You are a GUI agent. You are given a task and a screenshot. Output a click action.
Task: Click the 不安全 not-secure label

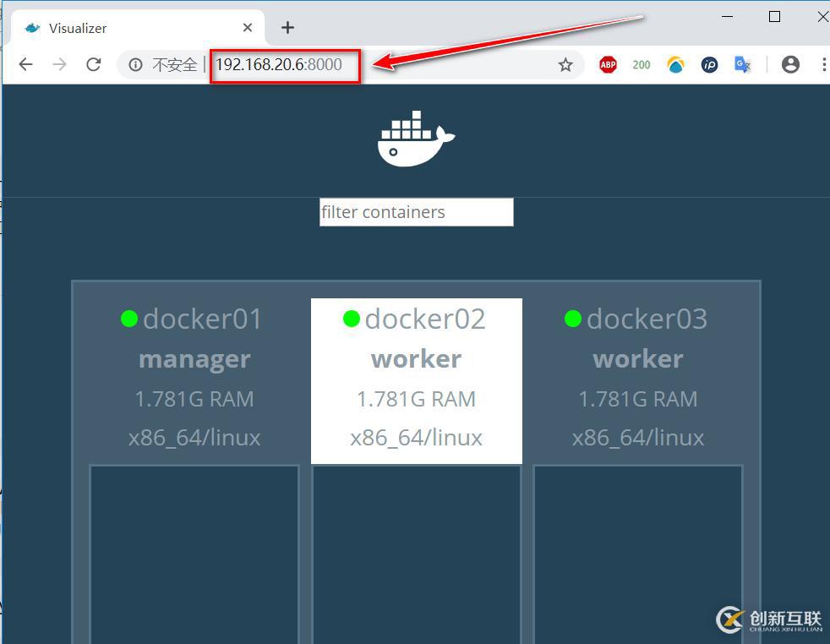[175, 64]
